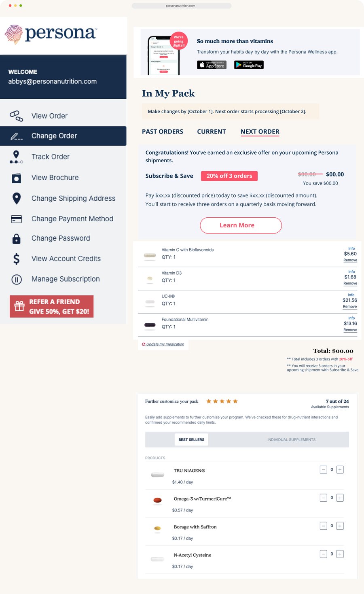Click the Refer a Friend banner
Screen dimensions: 364x594
tap(52, 307)
